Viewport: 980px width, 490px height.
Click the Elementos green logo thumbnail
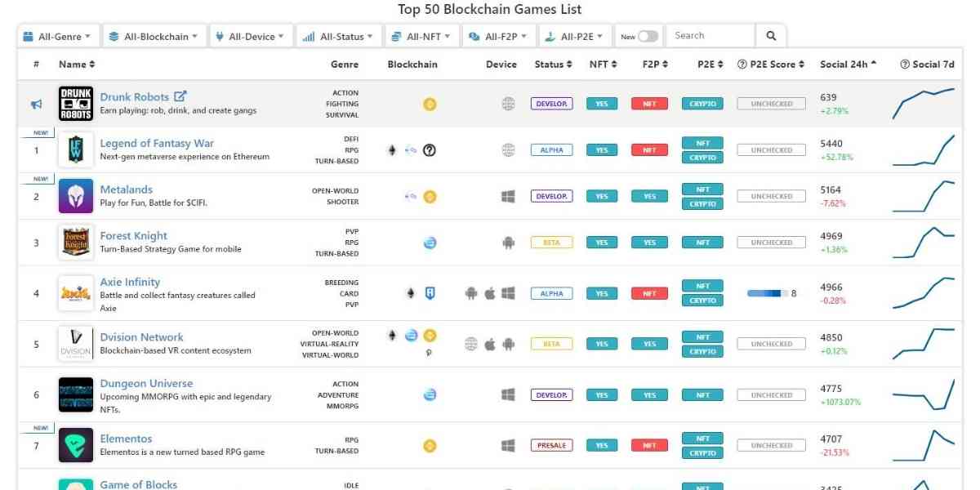click(x=76, y=446)
